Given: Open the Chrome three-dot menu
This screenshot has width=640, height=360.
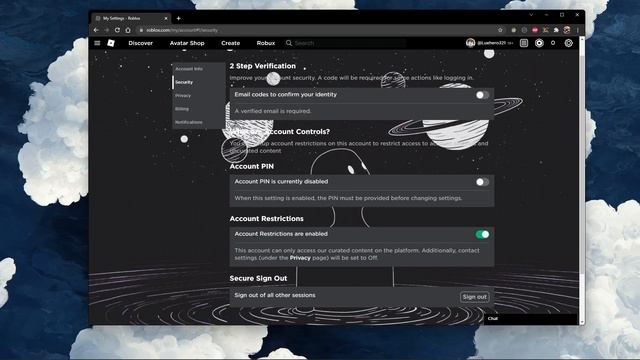Looking at the screenshot, I should (x=578, y=30).
